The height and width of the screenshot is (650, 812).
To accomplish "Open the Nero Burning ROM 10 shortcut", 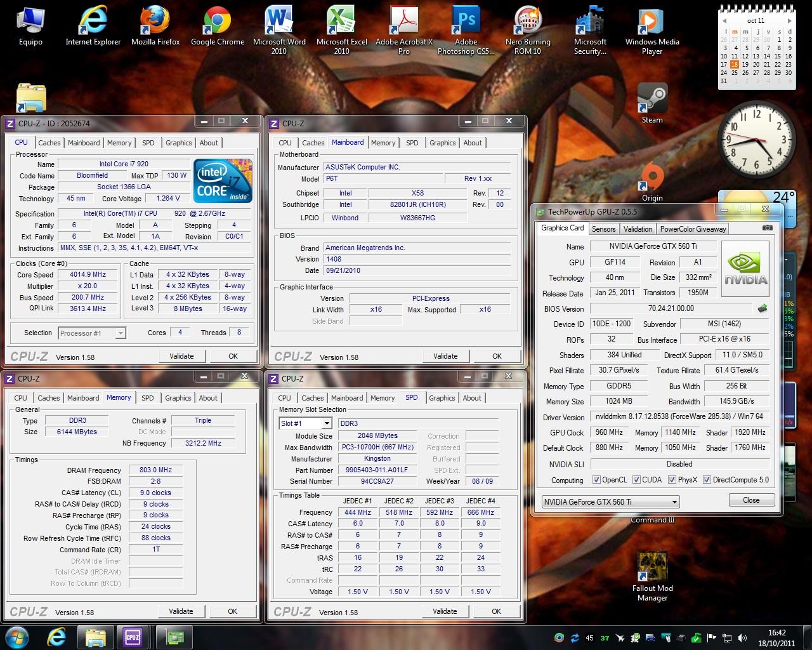I will (528, 30).
